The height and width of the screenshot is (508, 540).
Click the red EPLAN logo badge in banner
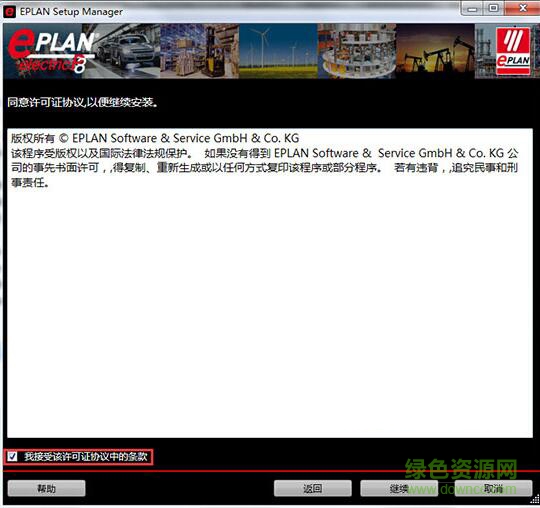[x=513, y=51]
